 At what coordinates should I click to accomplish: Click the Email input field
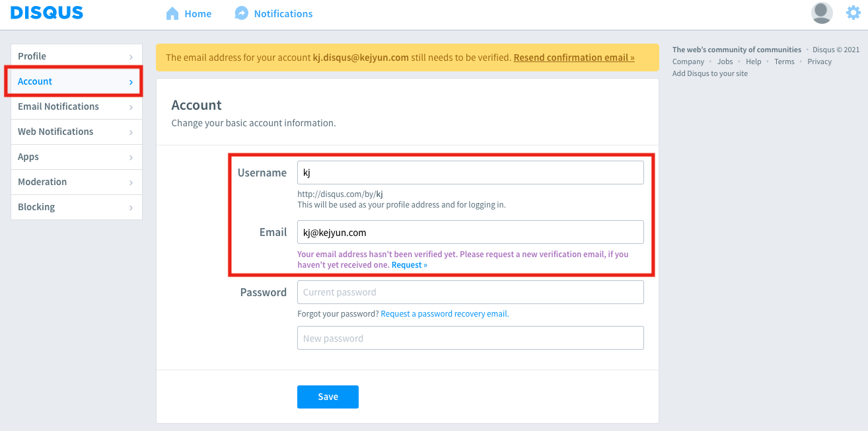(470, 232)
